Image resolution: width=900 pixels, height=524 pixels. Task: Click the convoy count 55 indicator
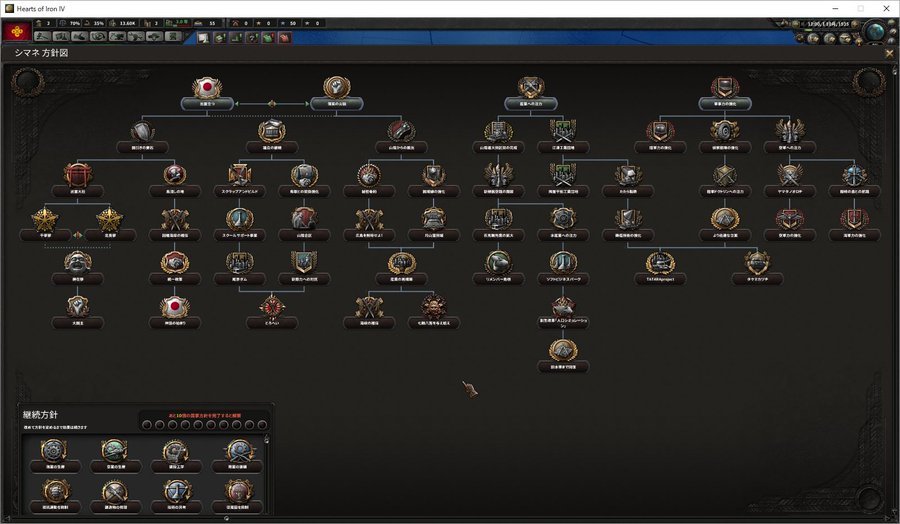pyautogui.click(x=205, y=24)
